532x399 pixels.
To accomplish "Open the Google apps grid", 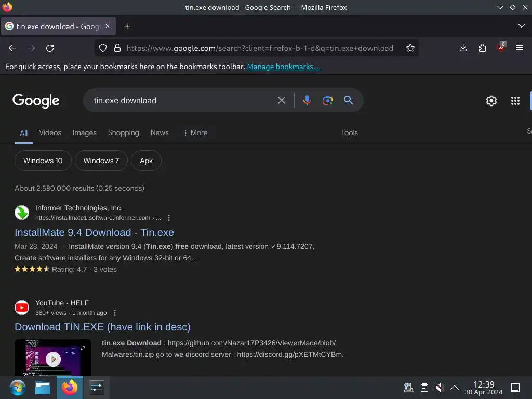I will click(x=515, y=101).
